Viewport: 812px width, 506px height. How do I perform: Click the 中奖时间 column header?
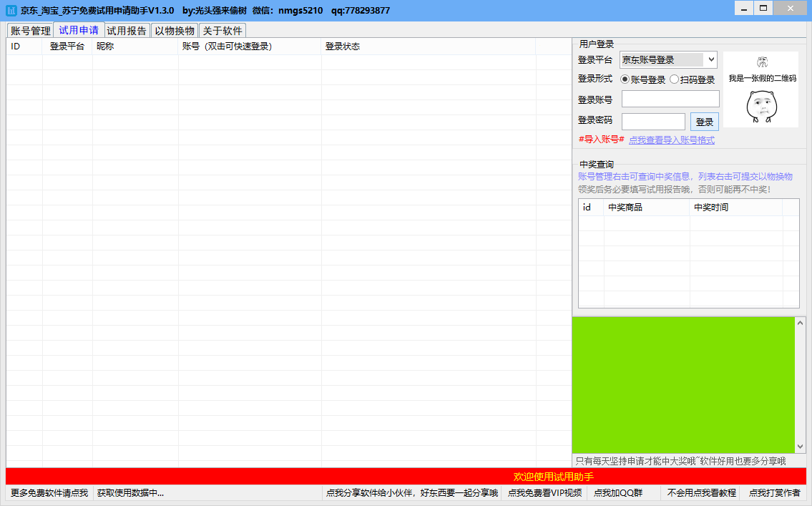click(736, 207)
